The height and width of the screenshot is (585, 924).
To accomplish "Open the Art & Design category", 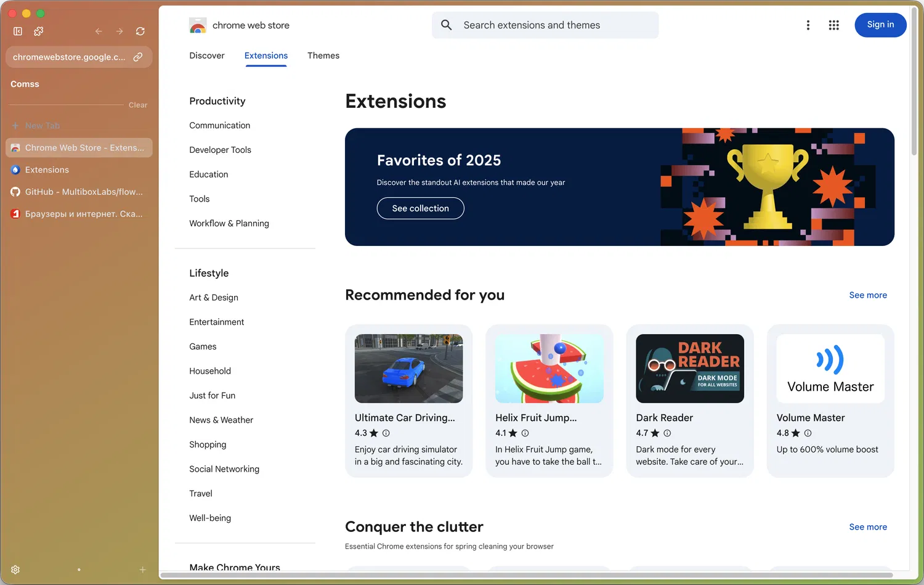I will pos(214,297).
